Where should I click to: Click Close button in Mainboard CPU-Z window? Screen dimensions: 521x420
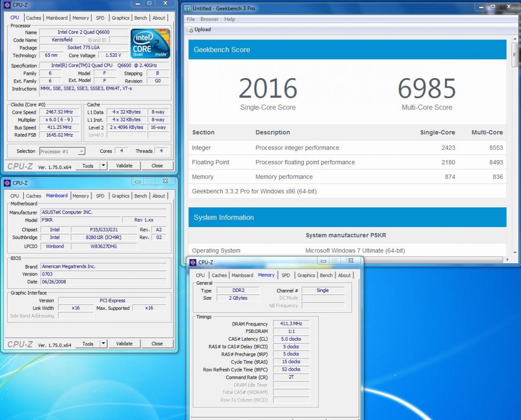pos(157,343)
